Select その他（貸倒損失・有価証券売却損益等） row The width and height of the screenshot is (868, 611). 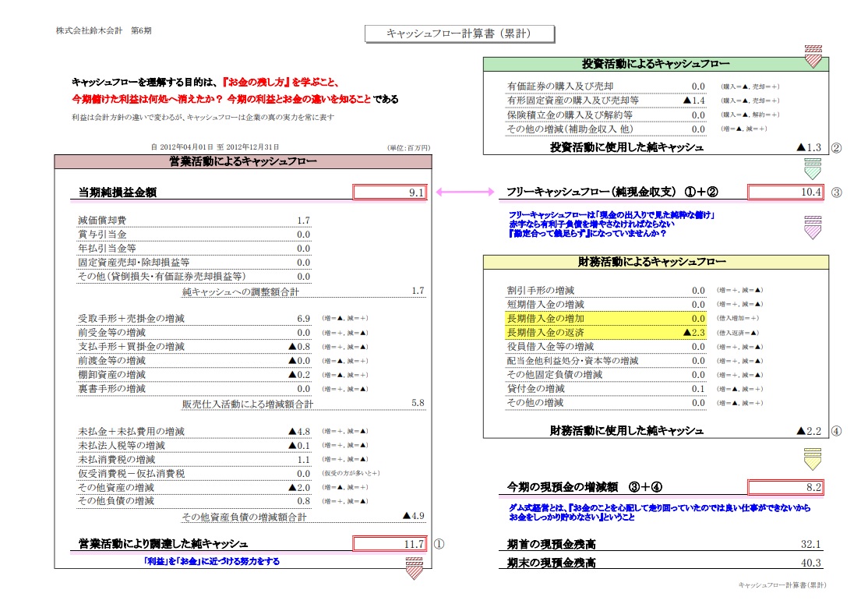pyautogui.click(x=194, y=276)
